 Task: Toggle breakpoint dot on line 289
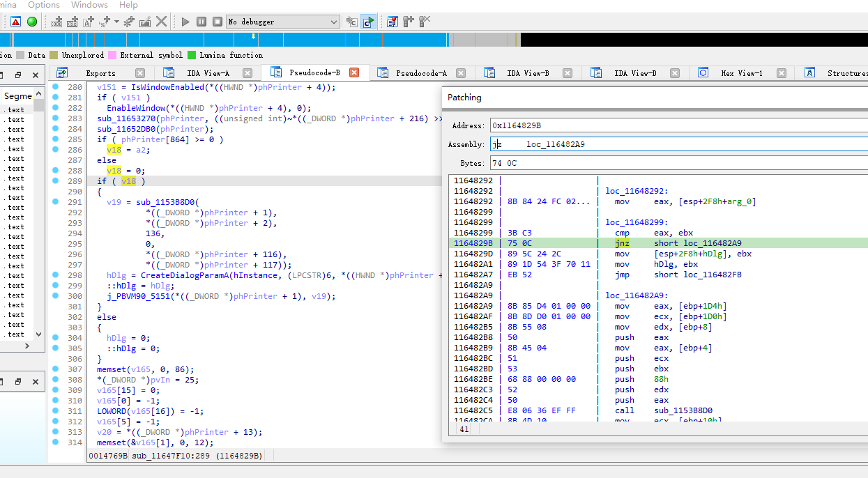pyautogui.click(x=56, y=181)
